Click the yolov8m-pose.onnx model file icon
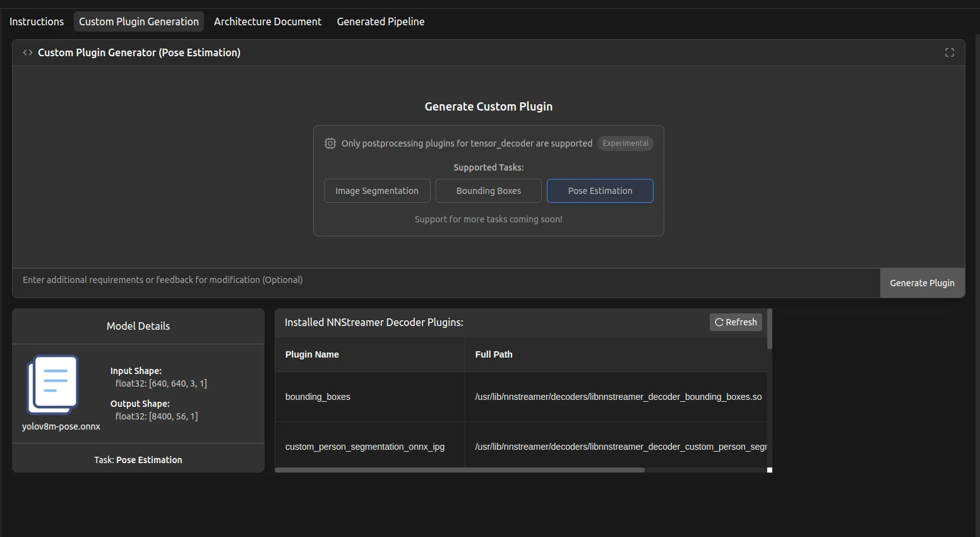Image resolution: width=980 pixels, height=537 pixels. [52, 384]
